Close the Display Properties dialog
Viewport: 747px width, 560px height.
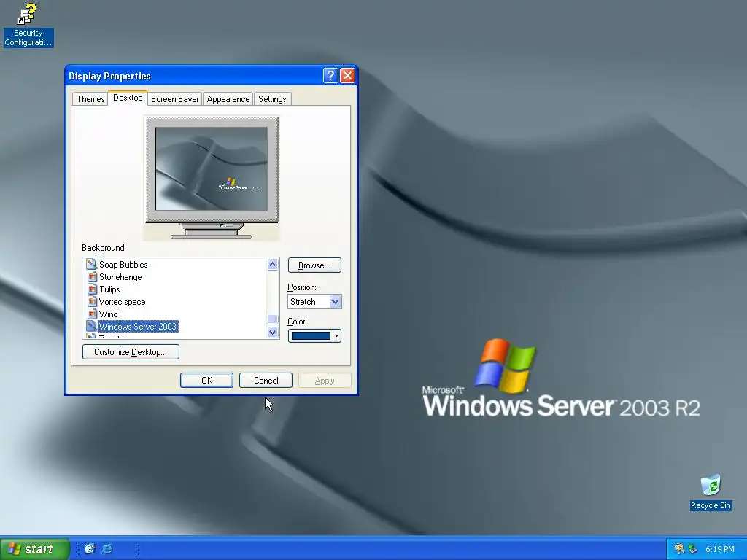click(348, 76)
